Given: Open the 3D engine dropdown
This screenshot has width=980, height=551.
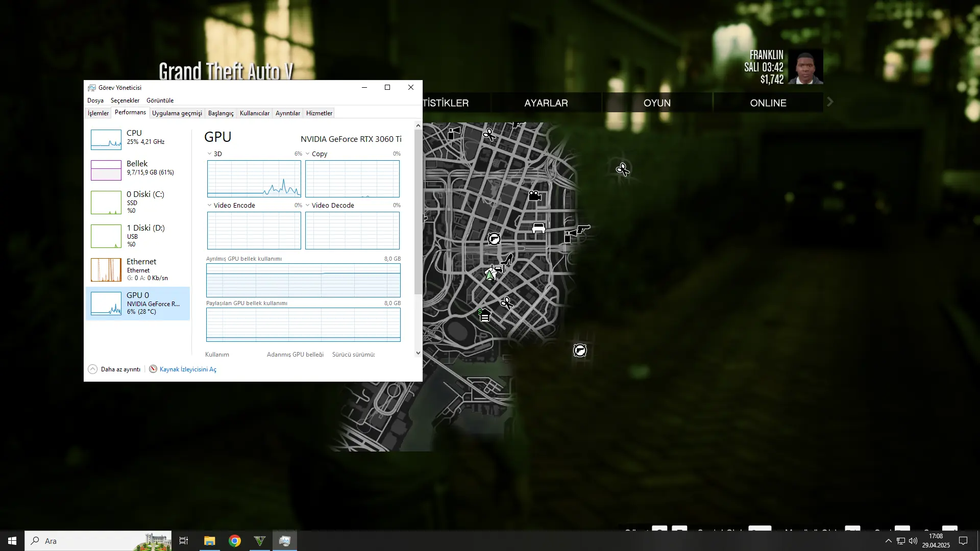Looking at the screenshot, I should [209, 154].
